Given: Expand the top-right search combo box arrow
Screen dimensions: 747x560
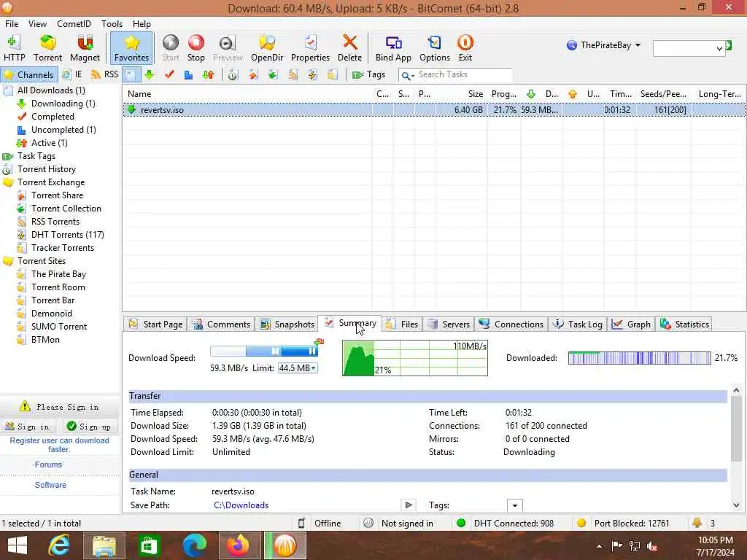Looking at the screenshot, I should click(x=719, y=49).
